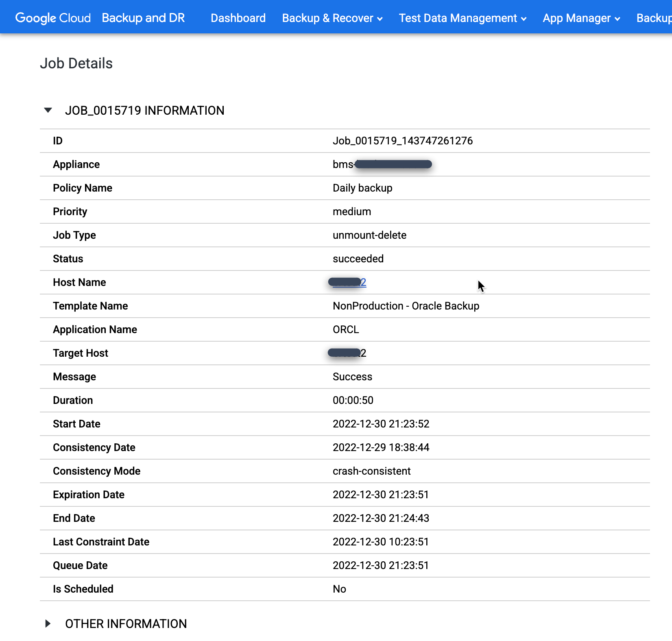Open the App Manager menu

coord(576,18)
